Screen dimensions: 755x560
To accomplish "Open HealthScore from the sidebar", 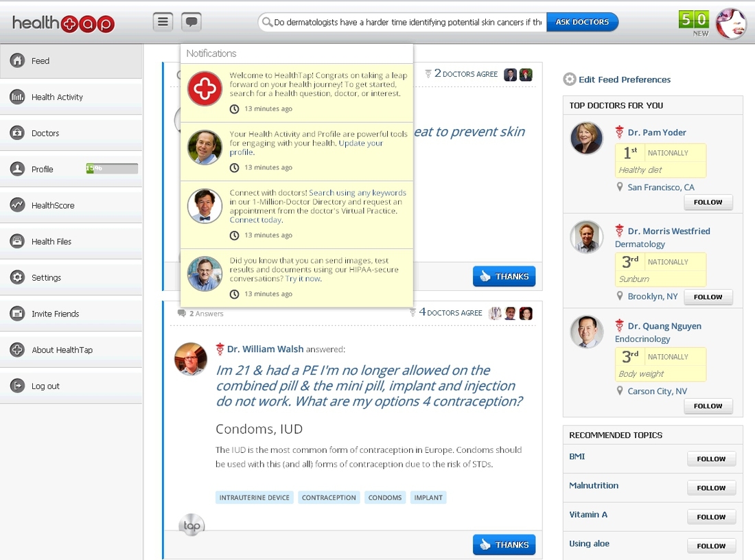I will click(x=71, y=205).
